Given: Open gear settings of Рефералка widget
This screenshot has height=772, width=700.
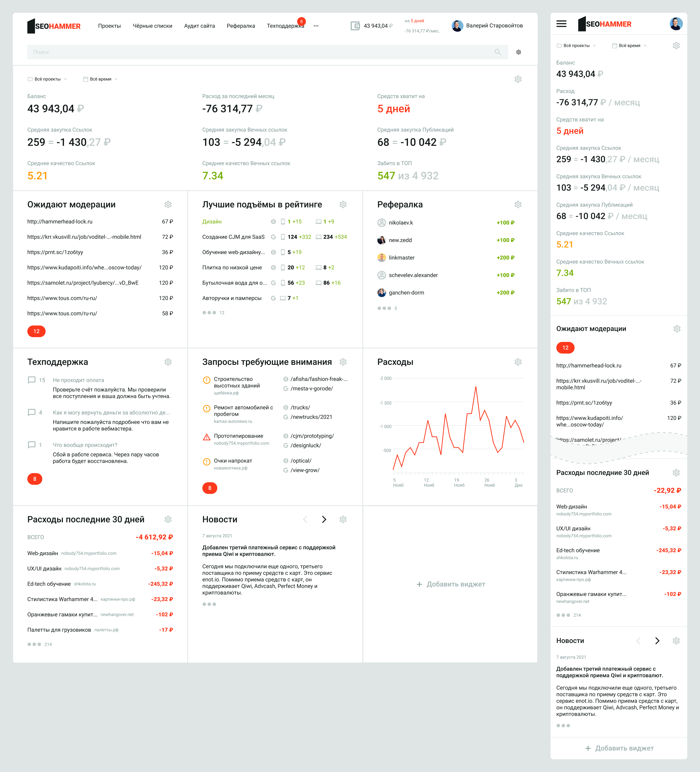Looking at the screenshot, I should [518, 204].
